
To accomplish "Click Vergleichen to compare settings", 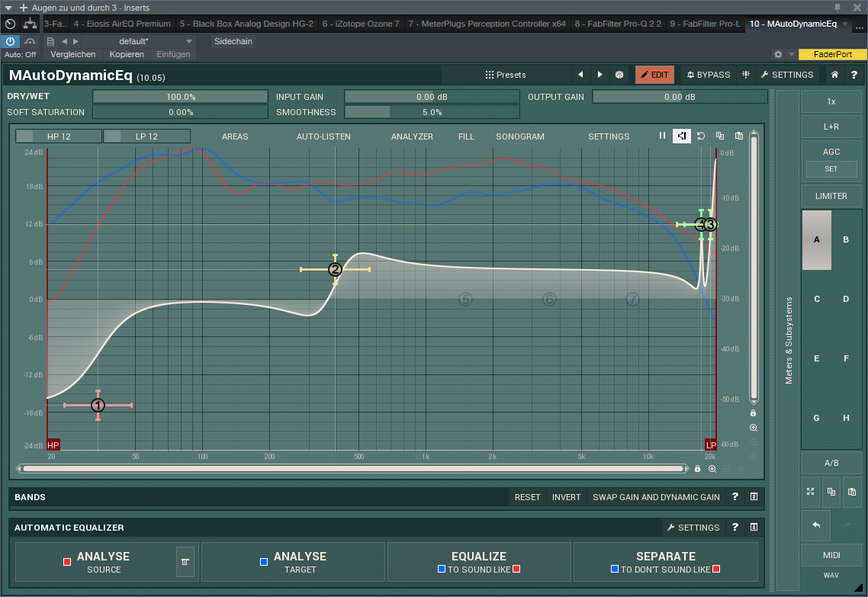I will tap(73, 54).
